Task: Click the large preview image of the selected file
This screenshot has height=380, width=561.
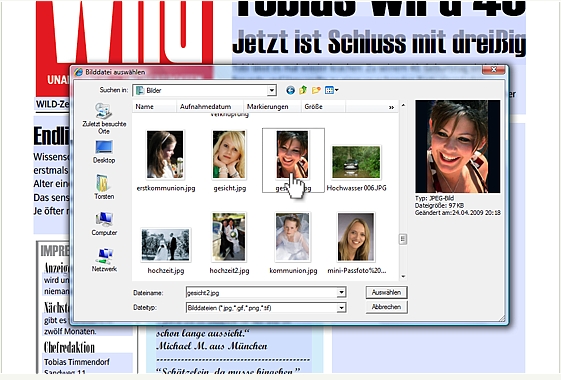Action: pyautogui.click(x=458, y=147)
